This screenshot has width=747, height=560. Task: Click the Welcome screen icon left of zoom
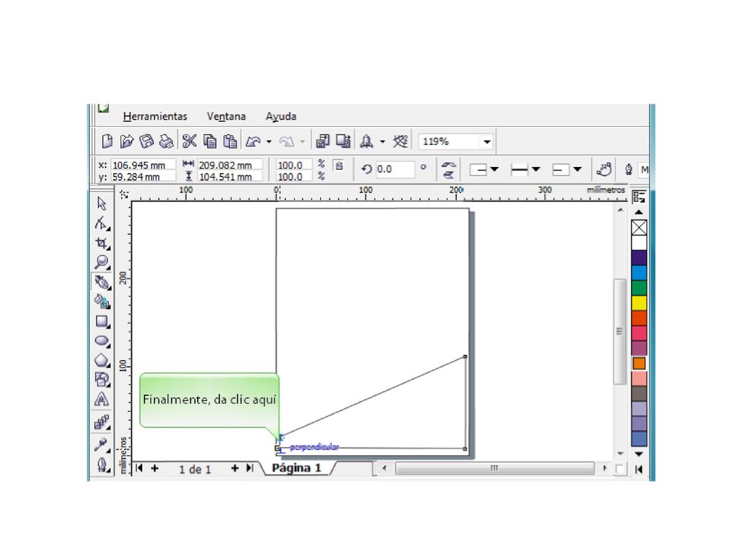pos(400,141)
